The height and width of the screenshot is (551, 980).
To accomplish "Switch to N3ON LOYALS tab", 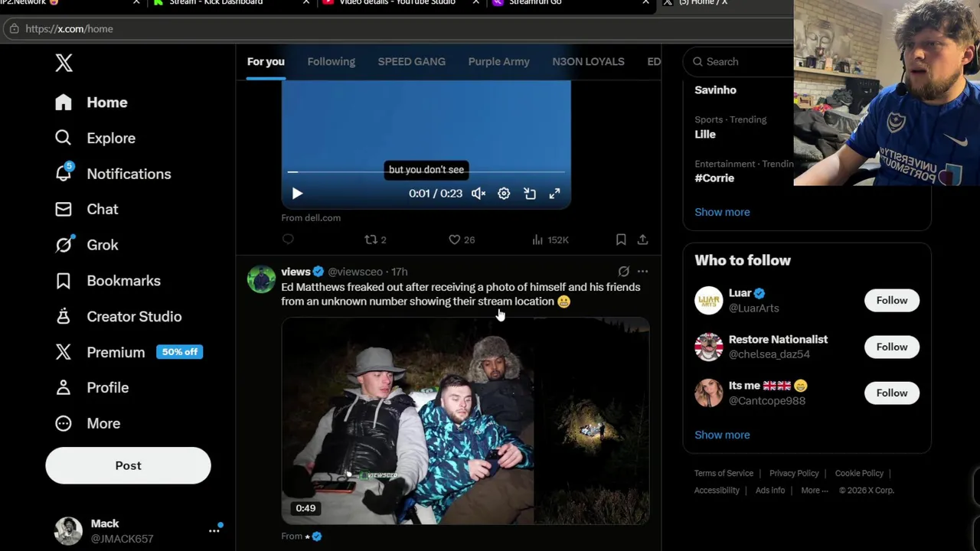I will pos(588,61).
